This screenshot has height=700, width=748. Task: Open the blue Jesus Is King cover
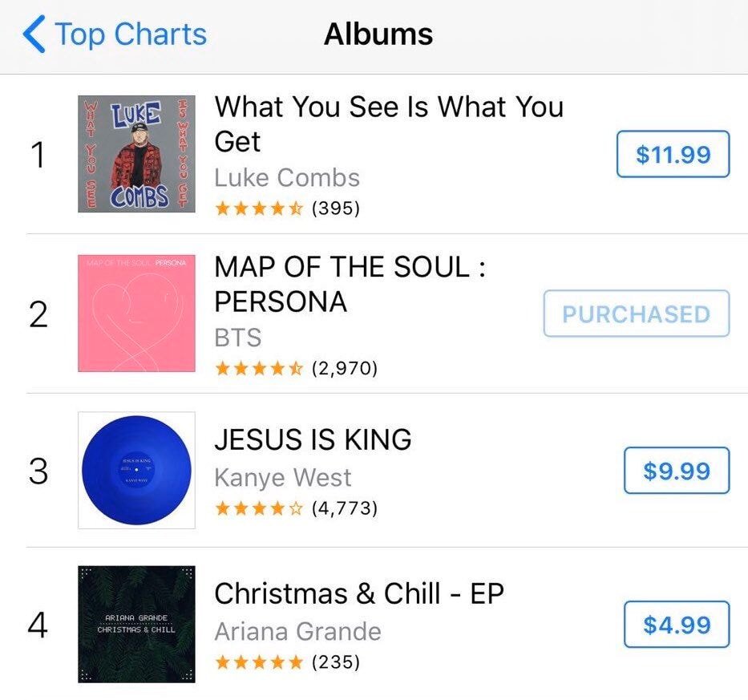click(x=136, y=471)
